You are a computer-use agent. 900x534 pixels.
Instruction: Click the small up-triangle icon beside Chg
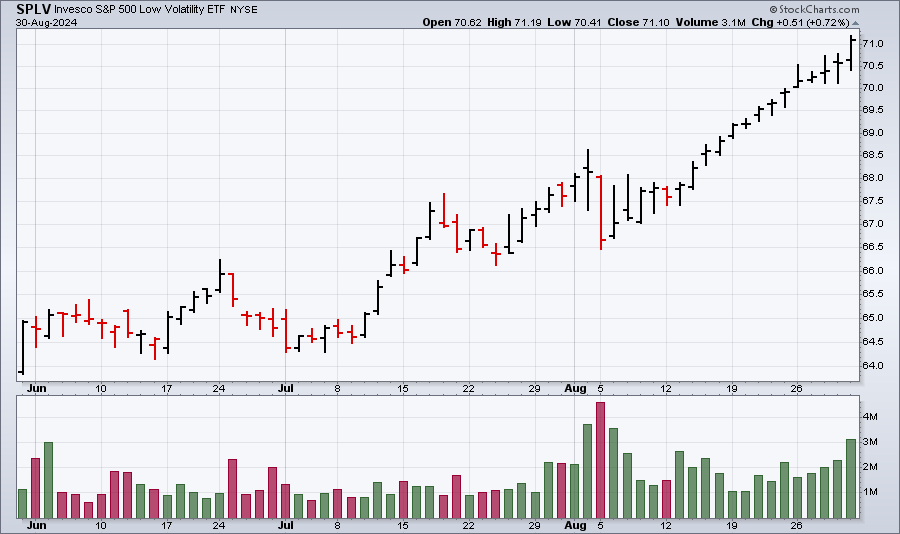tap(855, 23)
